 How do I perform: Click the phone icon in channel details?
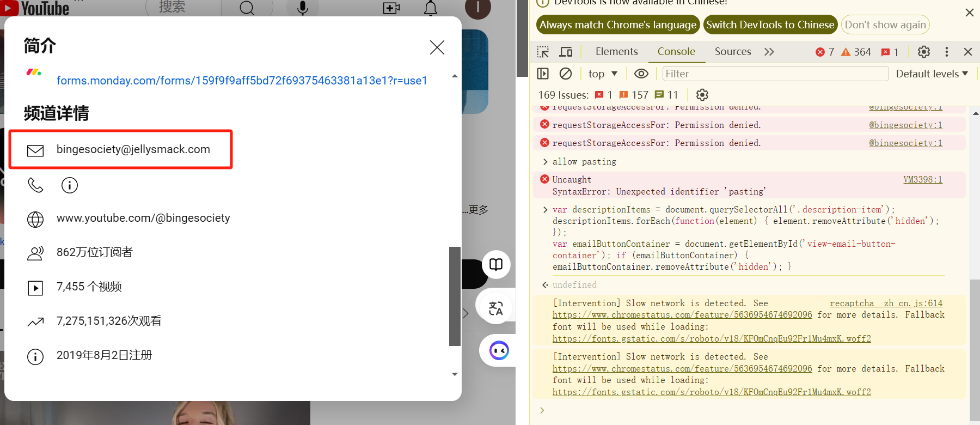[35, 185]
